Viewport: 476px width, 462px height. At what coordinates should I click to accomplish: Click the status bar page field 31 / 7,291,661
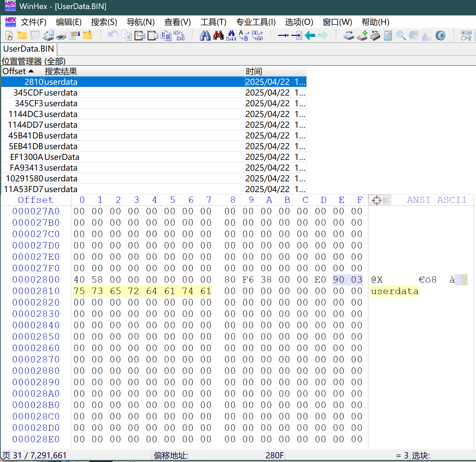35,455
